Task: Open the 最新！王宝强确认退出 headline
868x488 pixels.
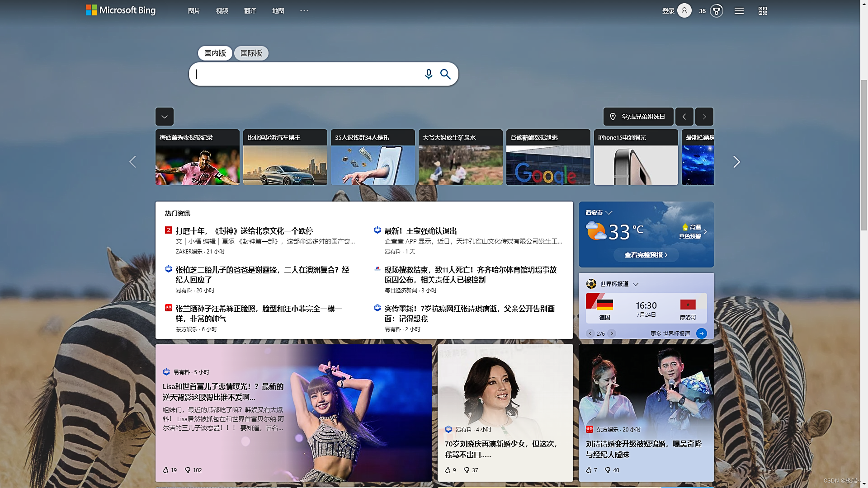Action: coord(420,231)
